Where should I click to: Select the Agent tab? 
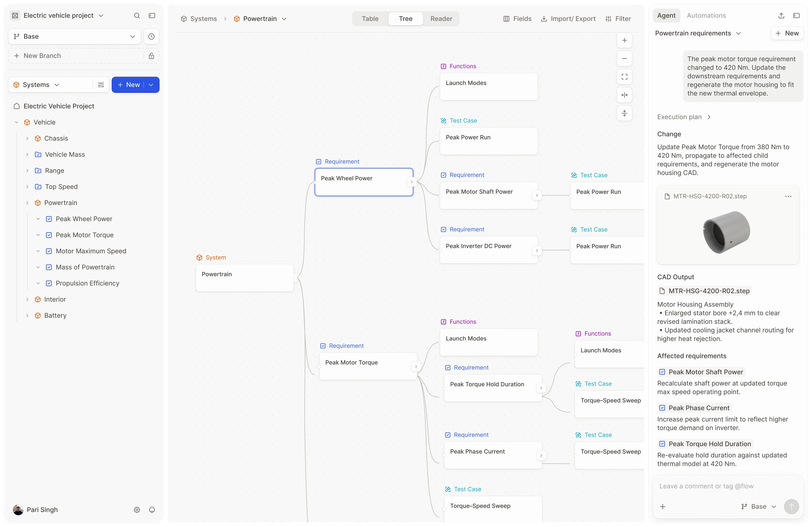click(x=666, y=16)
